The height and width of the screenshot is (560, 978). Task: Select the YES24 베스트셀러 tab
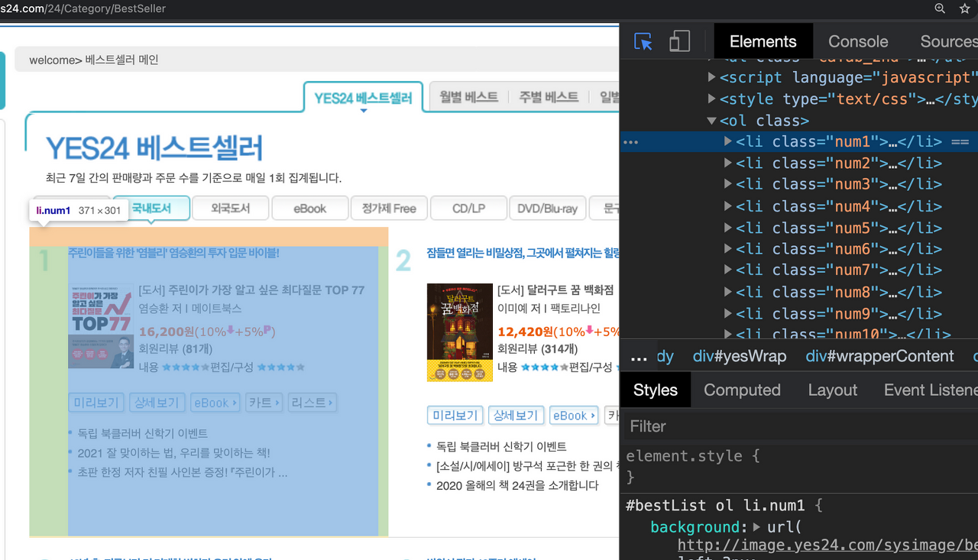coord(363,98)
